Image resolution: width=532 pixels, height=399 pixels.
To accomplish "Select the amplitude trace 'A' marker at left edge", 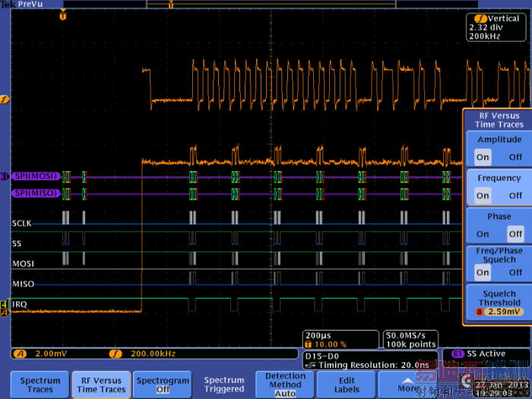I will coord(4,313).
